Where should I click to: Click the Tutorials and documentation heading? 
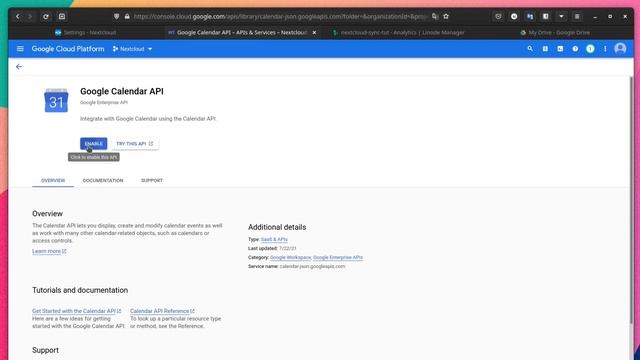coord(80,290)
